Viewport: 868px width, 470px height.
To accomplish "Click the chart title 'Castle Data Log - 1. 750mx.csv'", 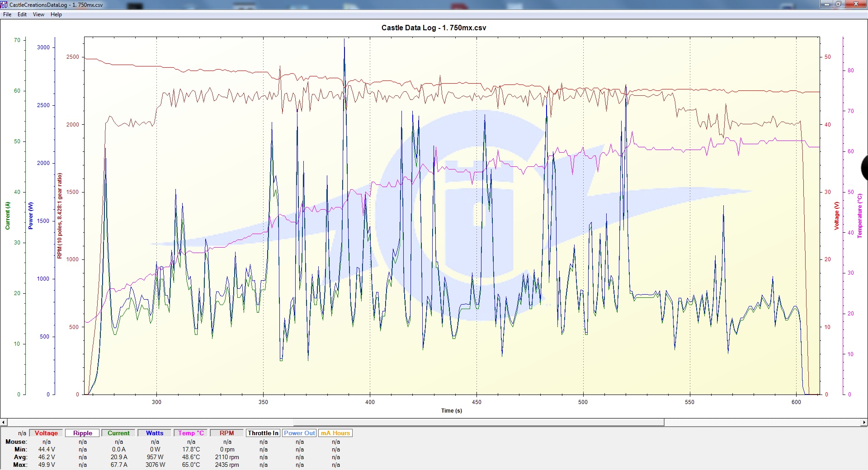I will 434,28.
